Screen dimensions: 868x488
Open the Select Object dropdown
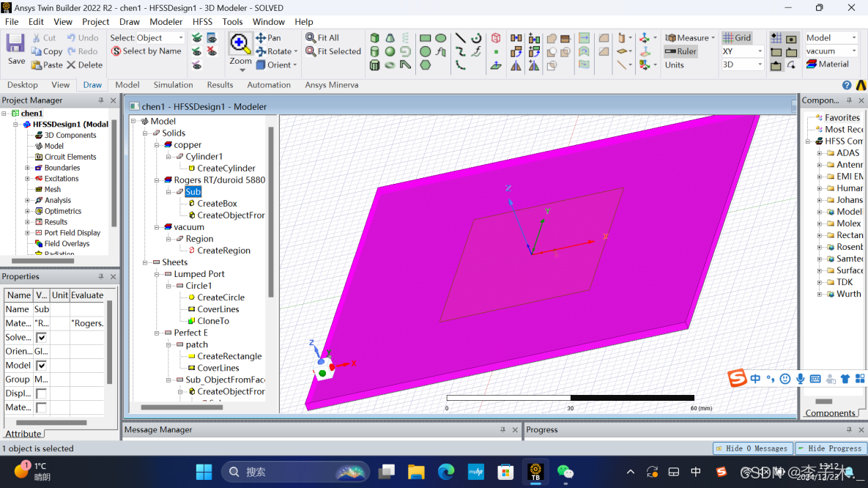coord(160,37)
